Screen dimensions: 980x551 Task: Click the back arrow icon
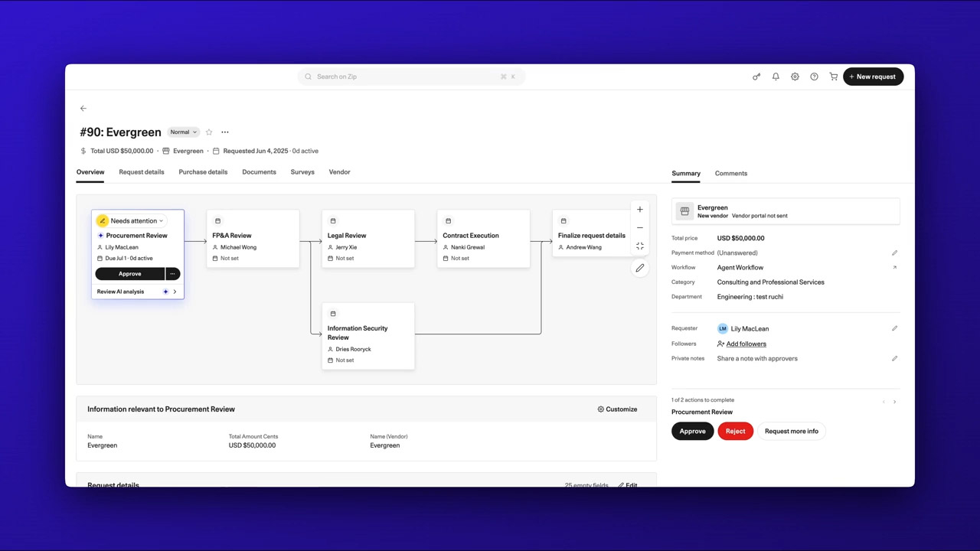tap(83, 109)
